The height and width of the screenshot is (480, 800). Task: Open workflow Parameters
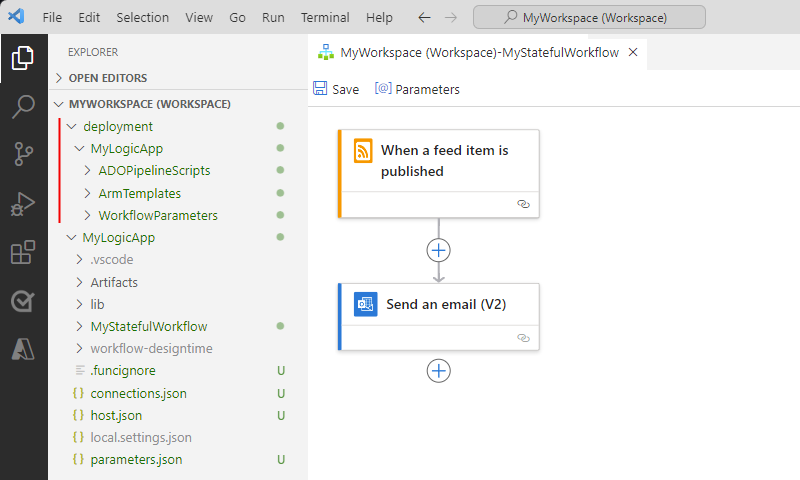417,89
